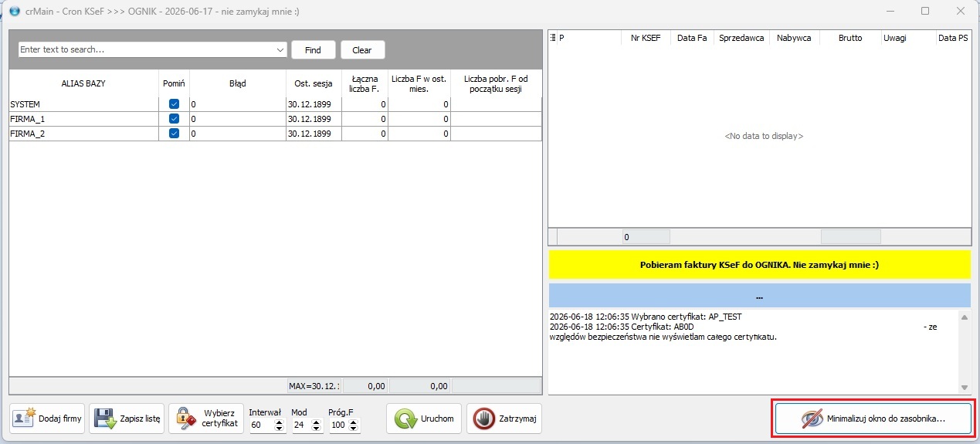The width and height of the screenshot is (980, 444).
Task: Stop processing with Zatrzymaj button
Action: (504, 419)
